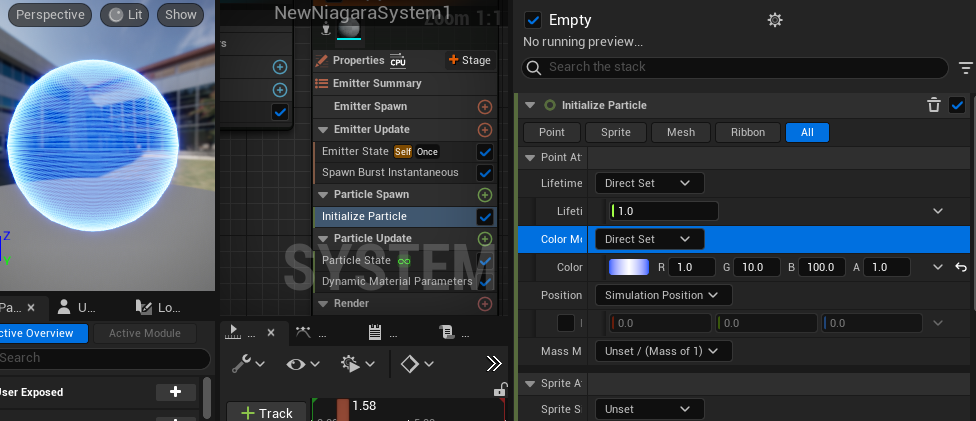Close the Parameters tab
Image resolution: width=976 pixels, height=421 pixels.
point(31,308)
